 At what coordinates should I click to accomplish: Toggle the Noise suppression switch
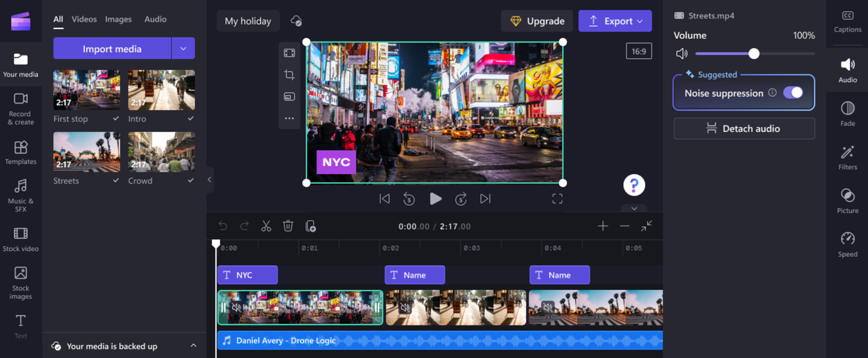[793, 93]
